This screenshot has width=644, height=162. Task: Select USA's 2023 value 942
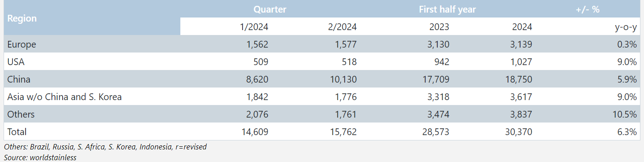[440, 62]
